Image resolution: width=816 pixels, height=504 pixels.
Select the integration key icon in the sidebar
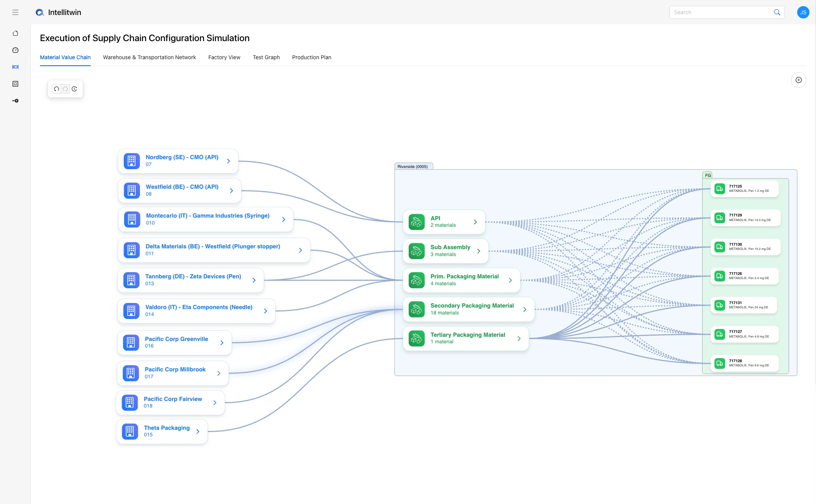pos(15,101)
